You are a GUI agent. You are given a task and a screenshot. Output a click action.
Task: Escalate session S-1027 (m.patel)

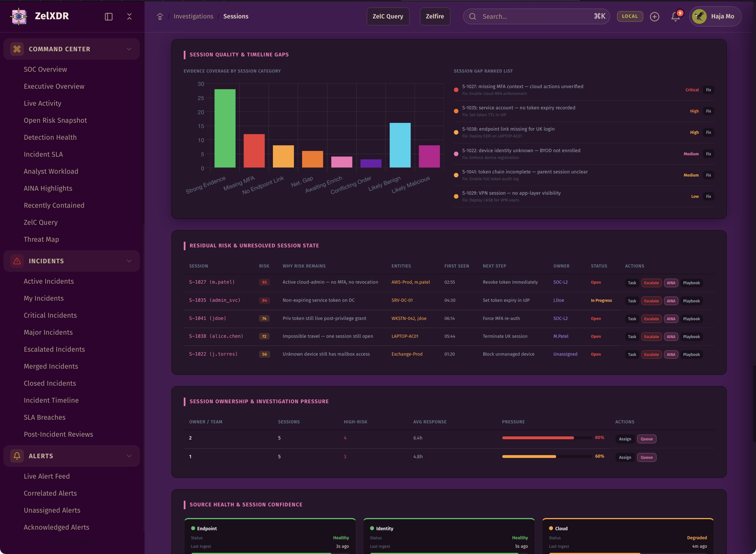coord(651,283)
